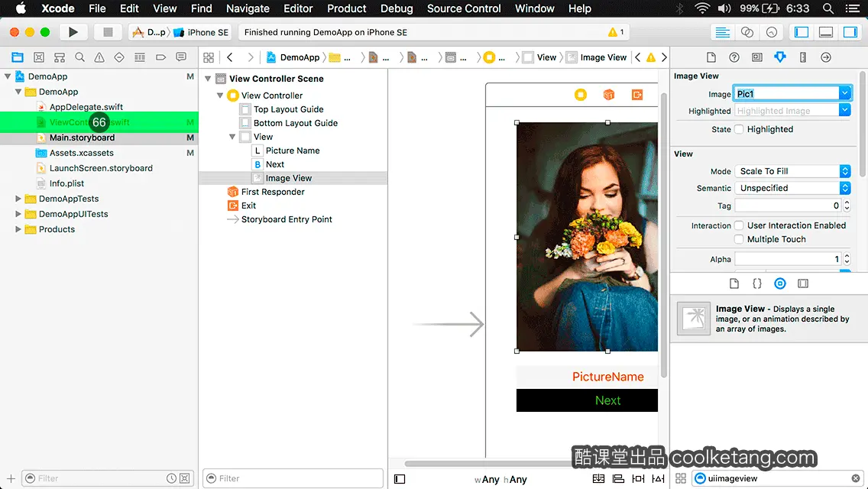The image size is (868, 489).
Task: Show the Code Snippet library
Action: coord(756,283)
